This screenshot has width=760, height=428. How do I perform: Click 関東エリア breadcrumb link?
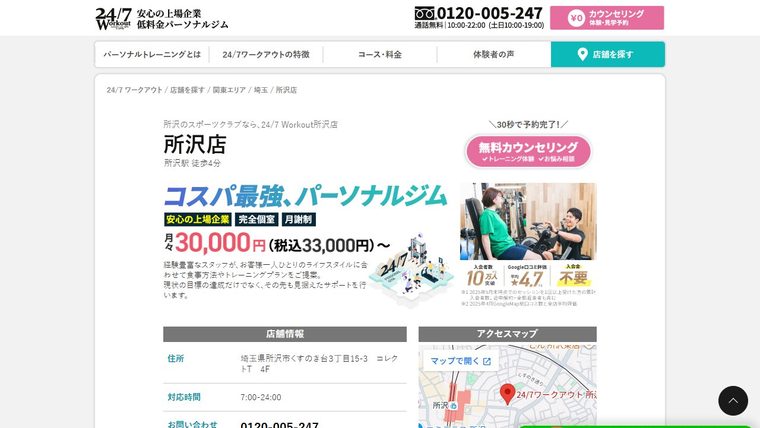pyautogui.click(x=229, y=90)
